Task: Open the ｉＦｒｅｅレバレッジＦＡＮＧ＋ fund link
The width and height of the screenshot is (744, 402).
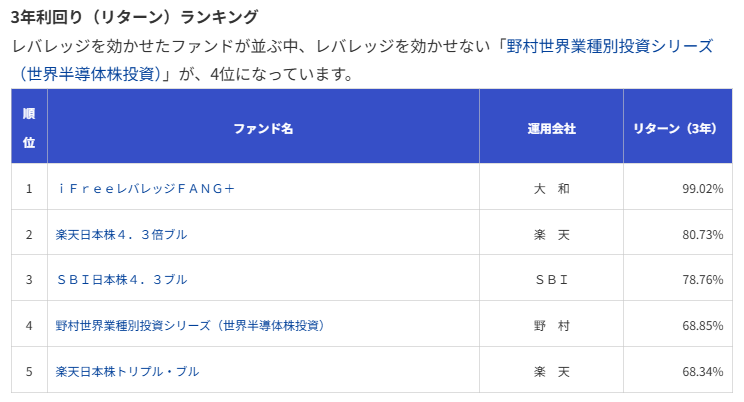Action: point(146,188)
